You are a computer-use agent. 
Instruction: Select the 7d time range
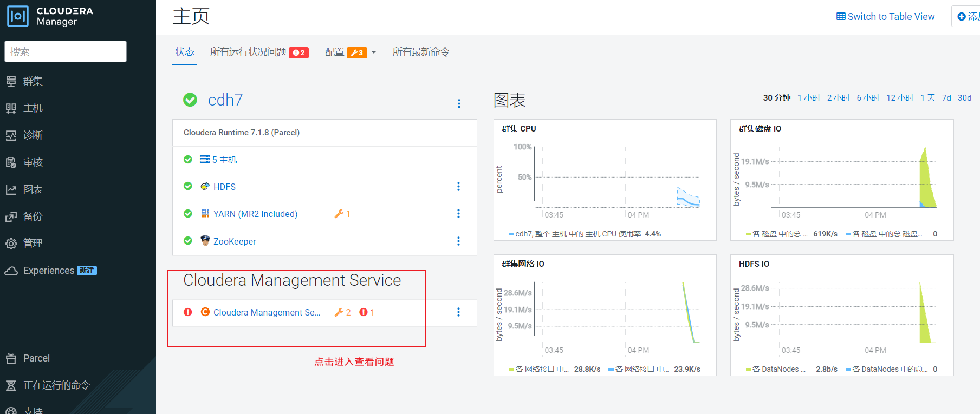pyautogui.click(x=946, y=98)
